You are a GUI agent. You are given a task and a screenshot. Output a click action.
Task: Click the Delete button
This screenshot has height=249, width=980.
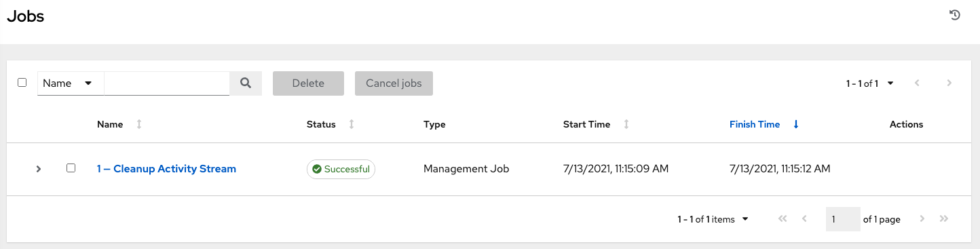pos(308,83)
